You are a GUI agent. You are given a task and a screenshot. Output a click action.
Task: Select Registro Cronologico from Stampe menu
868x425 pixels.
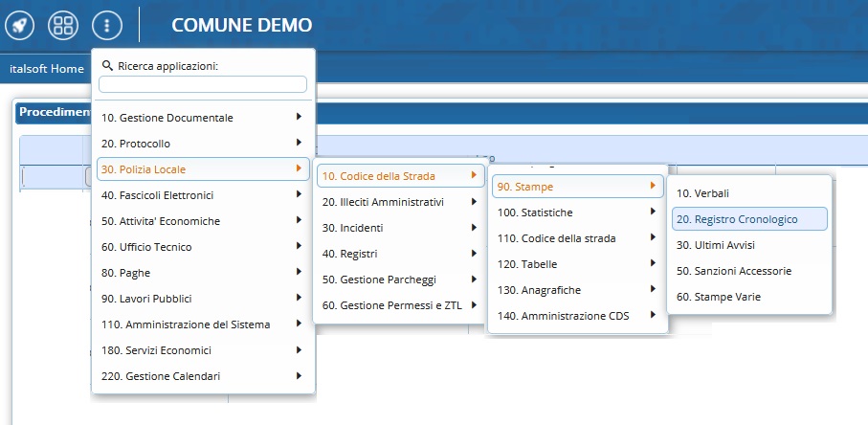pyautogui.click(x=748, y=219)
